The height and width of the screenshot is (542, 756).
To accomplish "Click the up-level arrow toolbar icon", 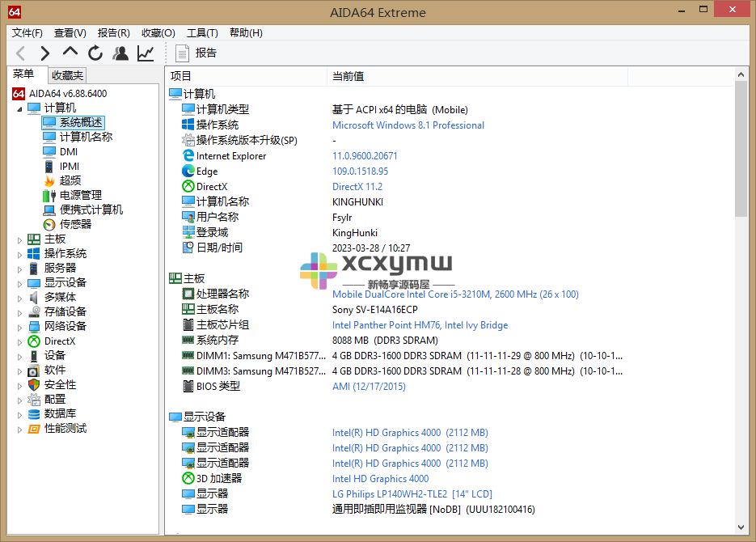I will (69, 53).
